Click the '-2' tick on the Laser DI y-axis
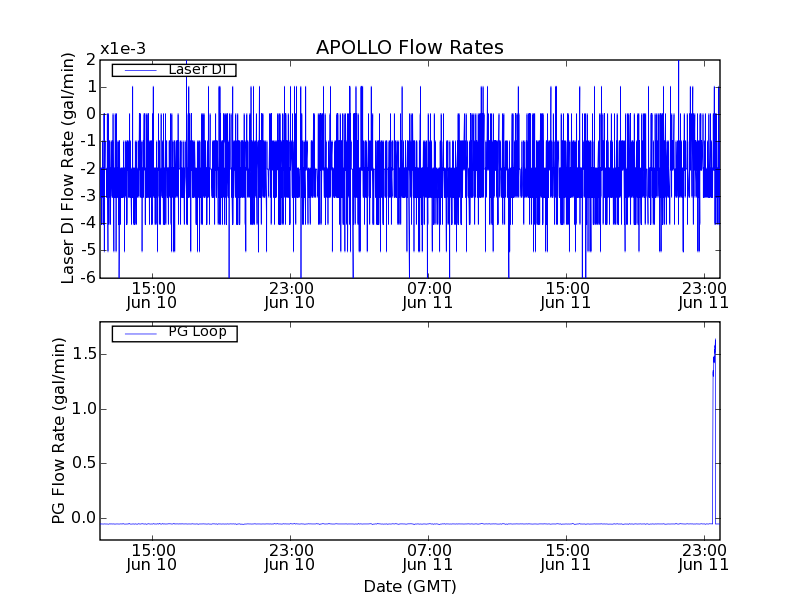 [x=89, y=168]
